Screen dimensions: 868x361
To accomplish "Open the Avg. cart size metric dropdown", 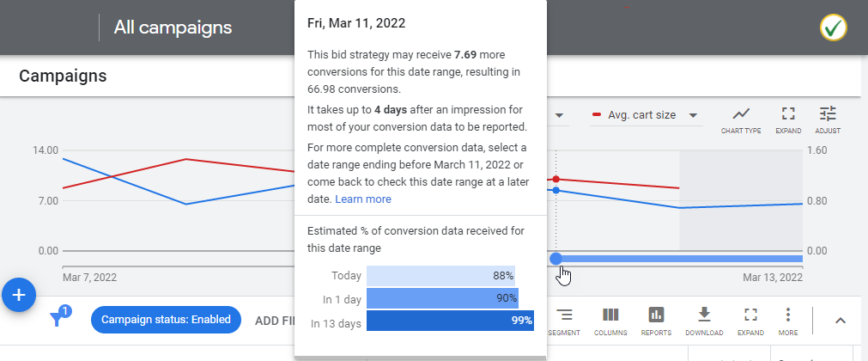I will [646, 115].
